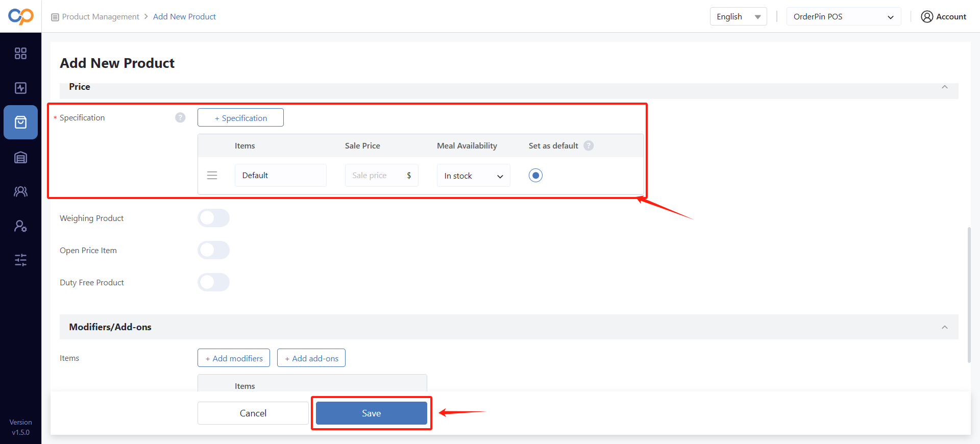Toggle the Weighing Product switch

[213, 218]
